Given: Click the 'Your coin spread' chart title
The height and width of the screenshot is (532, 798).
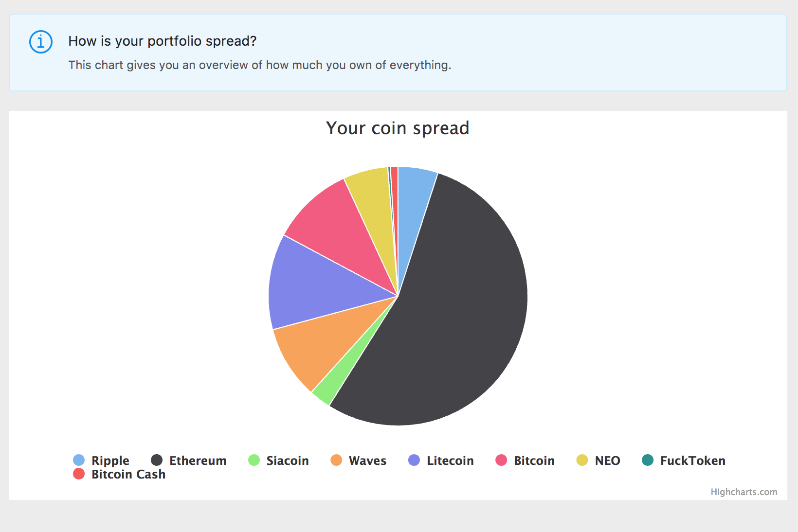Looking at the screenshot, I should tap(398, 128).
